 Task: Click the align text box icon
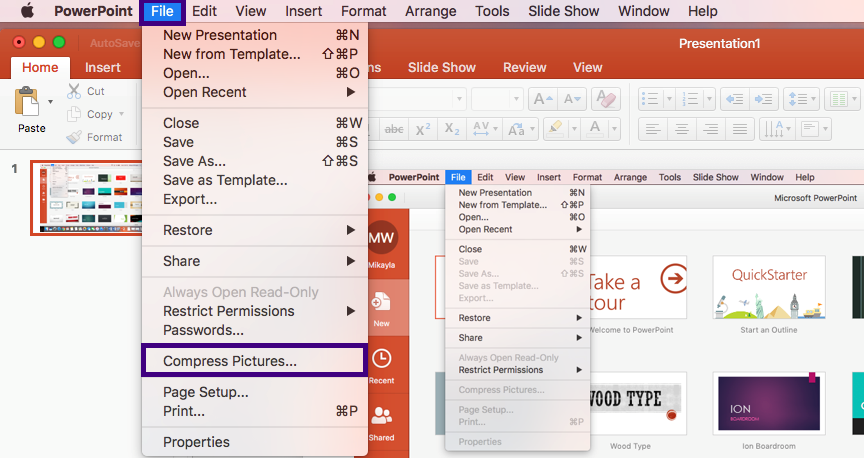810,129
